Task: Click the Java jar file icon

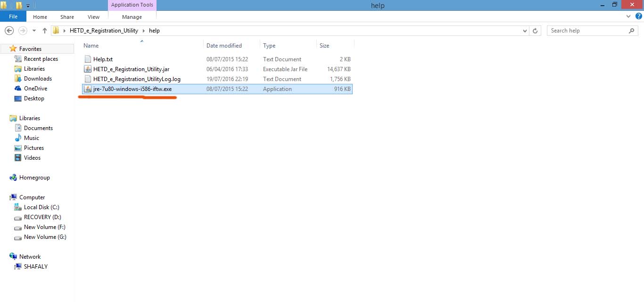Action: coord(88,69)
